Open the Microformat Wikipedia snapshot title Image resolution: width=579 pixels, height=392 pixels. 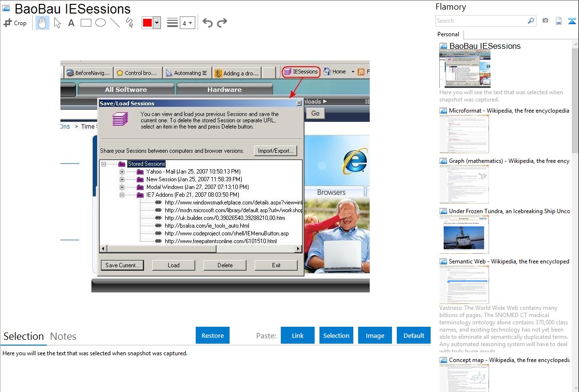[509, 111]
